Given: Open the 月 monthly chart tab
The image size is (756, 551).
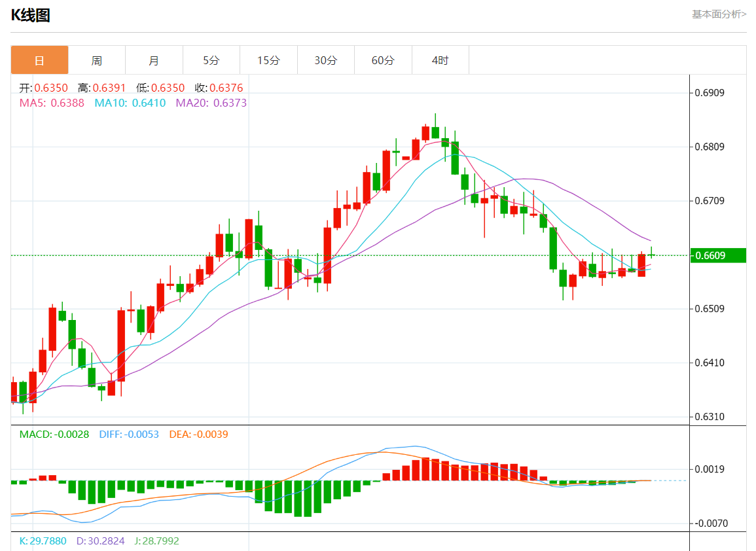Looking at the screenshot, I should coord(154,60).
